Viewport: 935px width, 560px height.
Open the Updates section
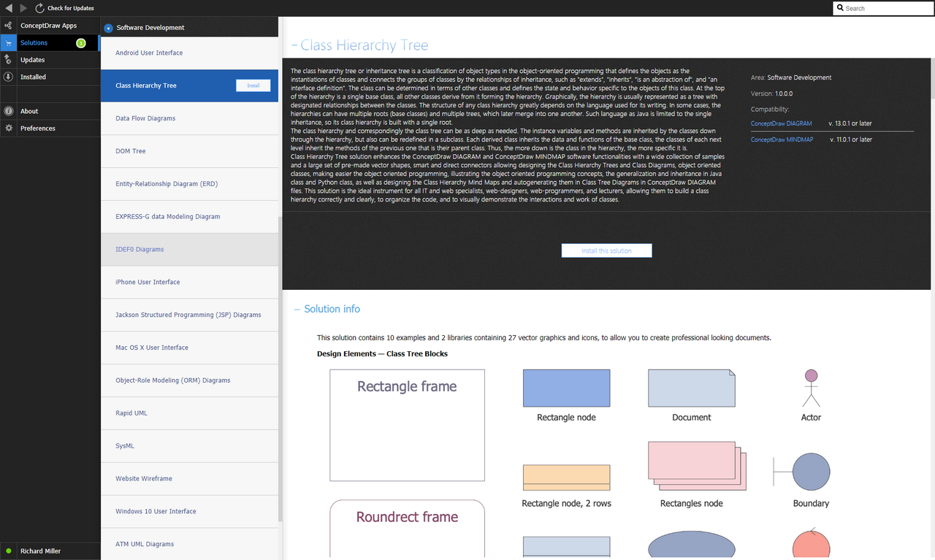click(50, 60)
